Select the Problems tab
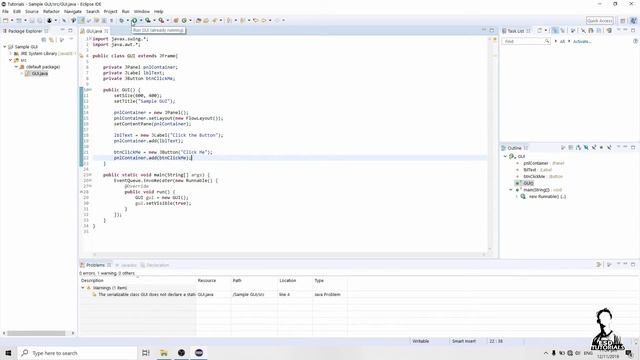This screenshot has height=360, width=640. 96,265
